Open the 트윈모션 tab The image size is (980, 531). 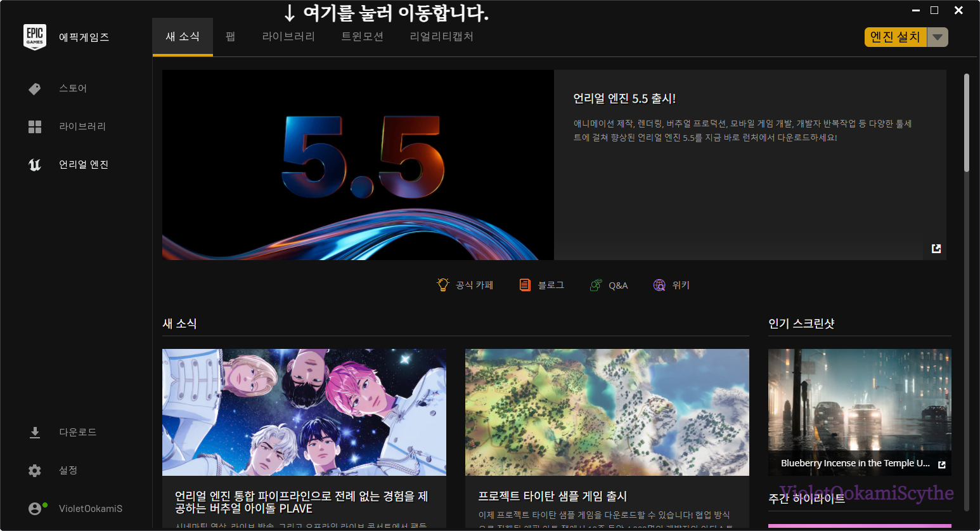[x=363, y=37]
